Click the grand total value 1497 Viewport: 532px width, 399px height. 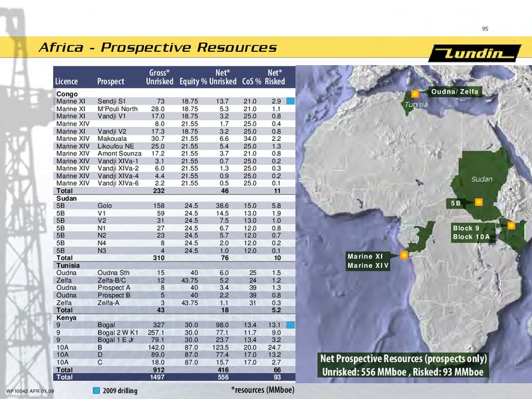157,377
